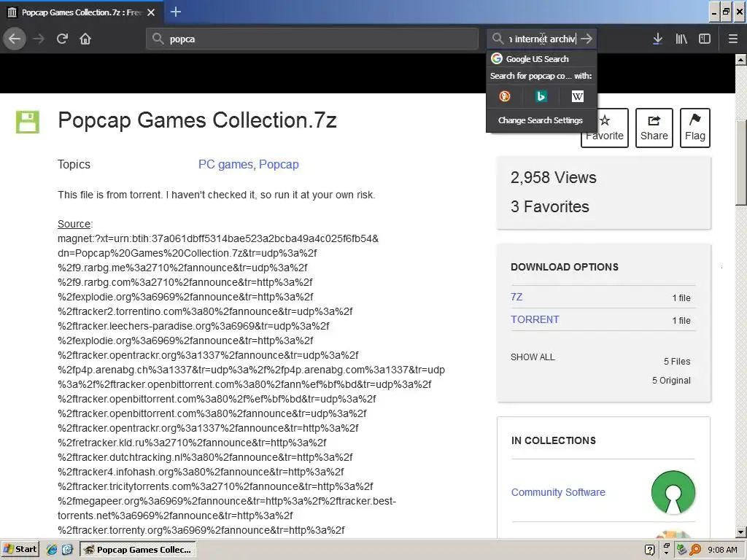The height and width of the screenshot is (560, 747).
Task: Go back with the browser back arrow
Action: pos(15,39)
